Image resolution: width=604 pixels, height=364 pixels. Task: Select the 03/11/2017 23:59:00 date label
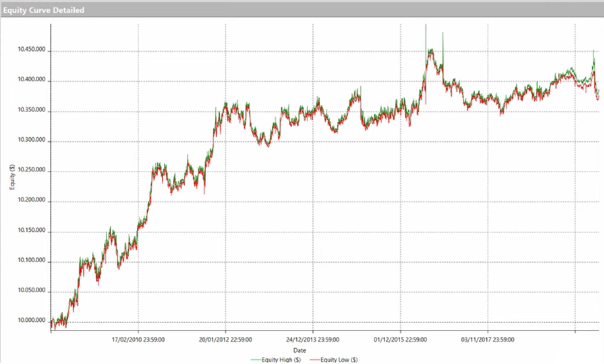488,339
